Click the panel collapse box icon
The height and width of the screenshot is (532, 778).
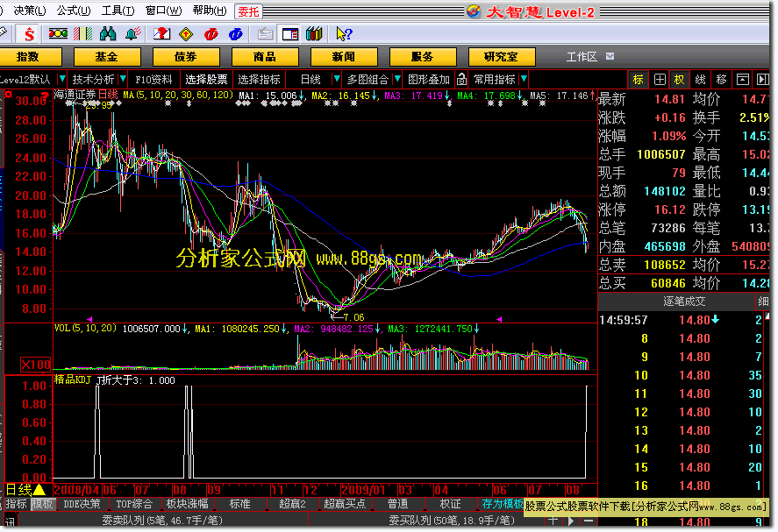(x=743, y=80)
